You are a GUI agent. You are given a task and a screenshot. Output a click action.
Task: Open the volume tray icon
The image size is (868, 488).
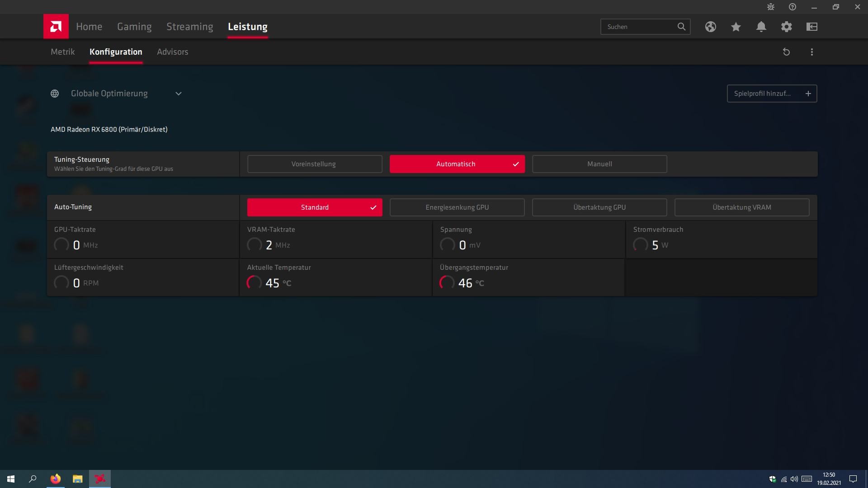tap(794, 479)
